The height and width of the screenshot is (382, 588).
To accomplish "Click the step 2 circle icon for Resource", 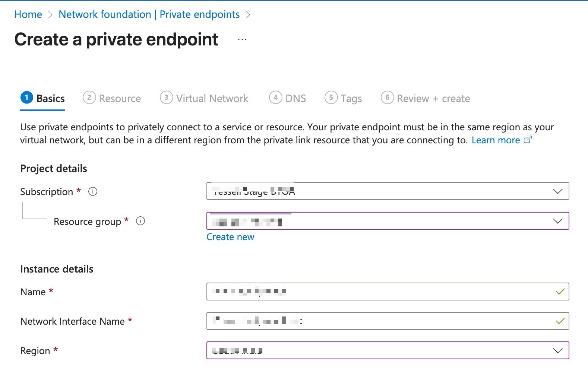I will [89, 98].
